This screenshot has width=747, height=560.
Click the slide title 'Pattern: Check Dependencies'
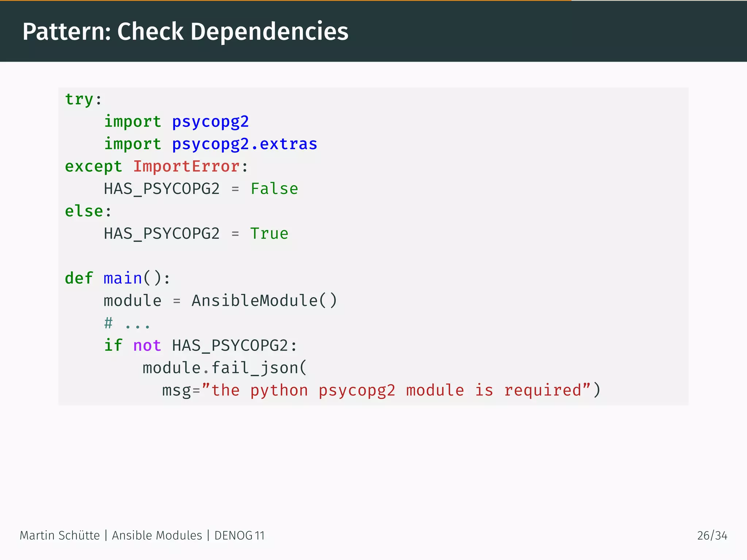[185, 31]
